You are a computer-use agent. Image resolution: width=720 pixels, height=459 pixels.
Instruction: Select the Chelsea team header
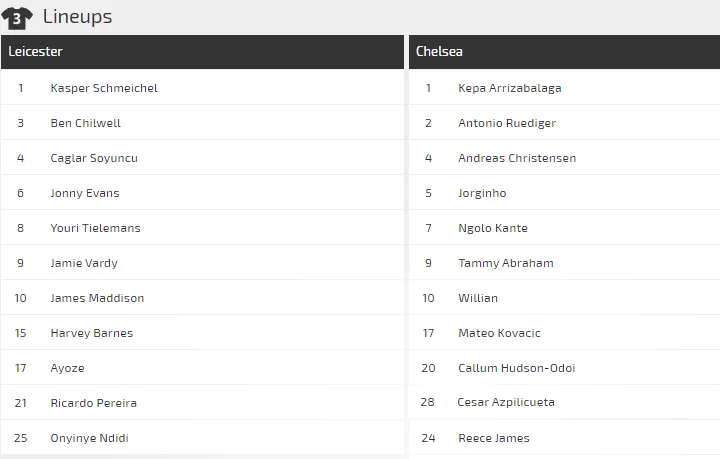pyautogui.click(x=439, y=52)
